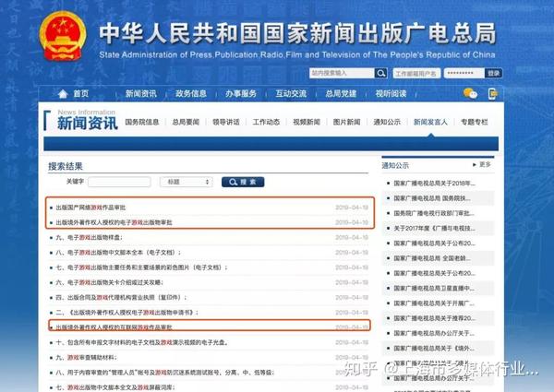Open result 二、《出版境外著作权人授权电子游戏出版物申请书》

pos(127,313)
